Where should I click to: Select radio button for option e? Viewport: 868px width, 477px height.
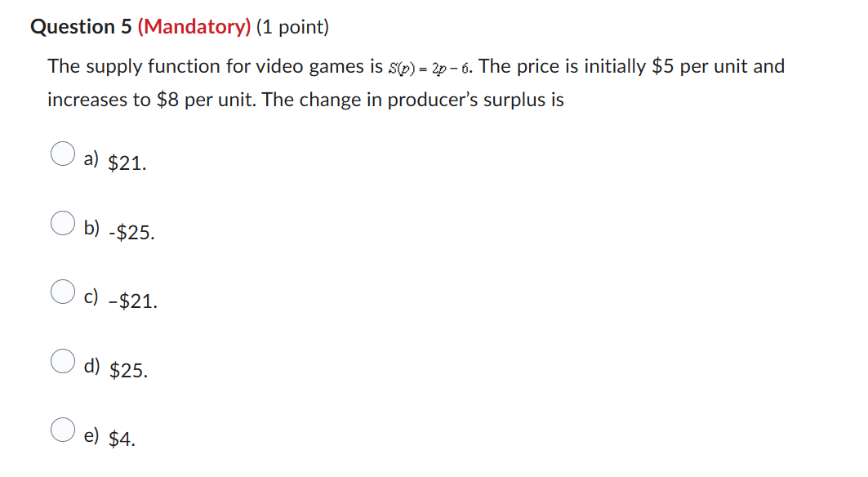(63, 431)
